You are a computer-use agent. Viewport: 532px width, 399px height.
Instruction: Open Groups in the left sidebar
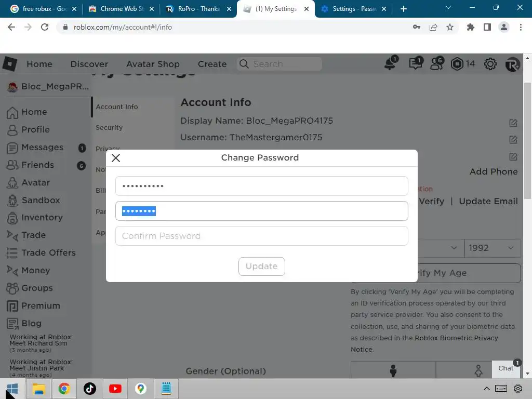pos(30,288)
